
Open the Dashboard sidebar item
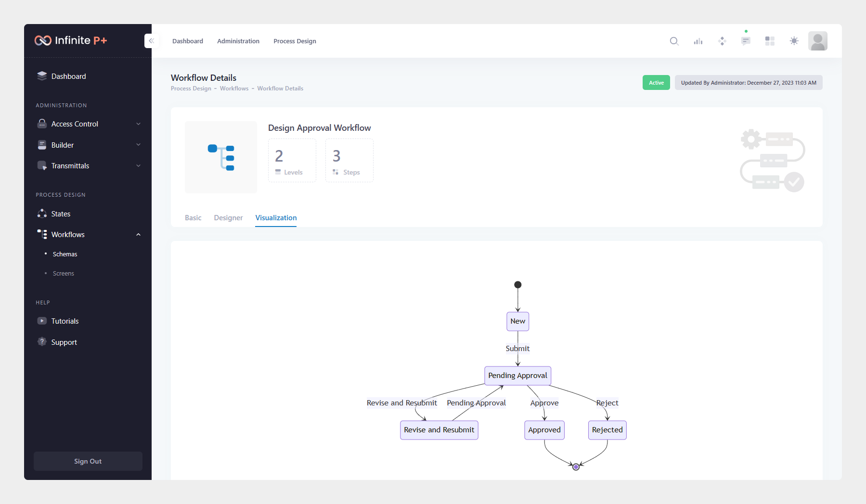pyautogui.click(x=69, y=76)
